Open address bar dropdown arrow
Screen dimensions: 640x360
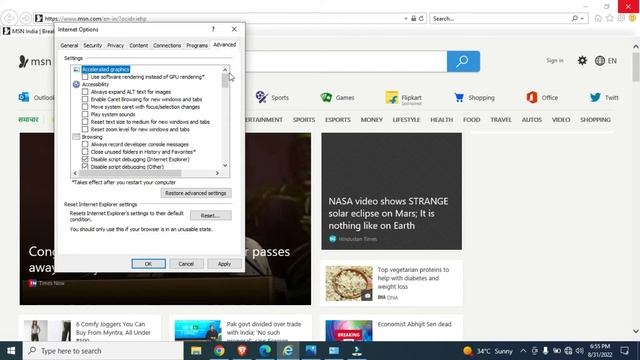pos(406,18)
